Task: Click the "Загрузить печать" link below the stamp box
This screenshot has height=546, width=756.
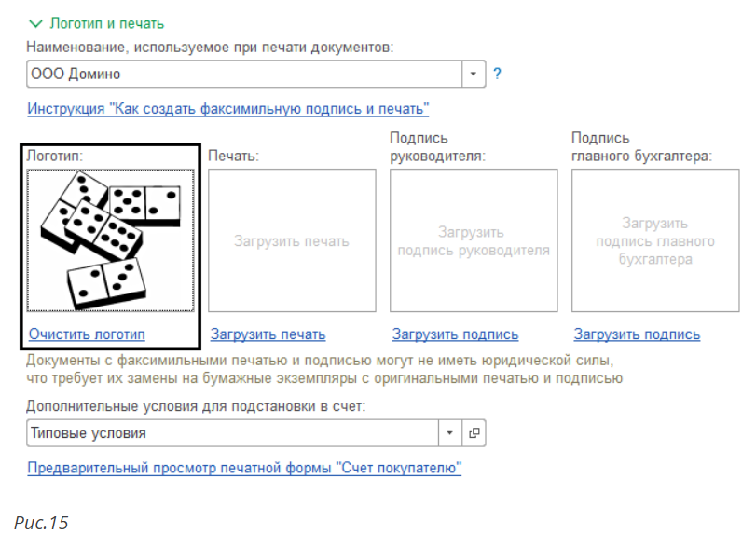Action: click(268, 334)
